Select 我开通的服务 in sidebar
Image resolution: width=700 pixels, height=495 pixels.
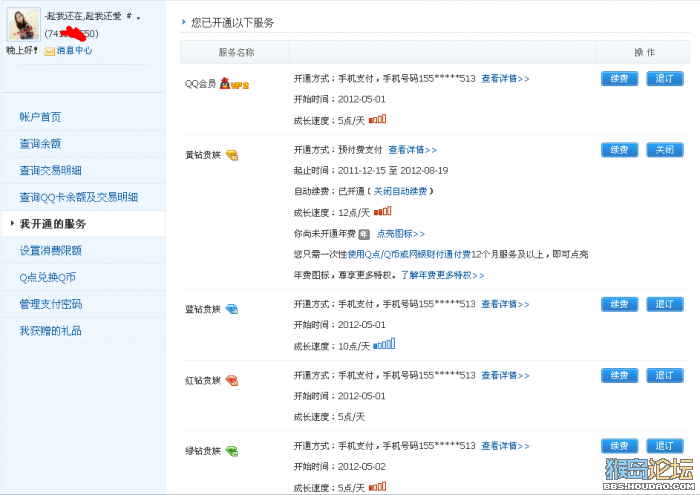pyautogui.click(x=53, y=224)
